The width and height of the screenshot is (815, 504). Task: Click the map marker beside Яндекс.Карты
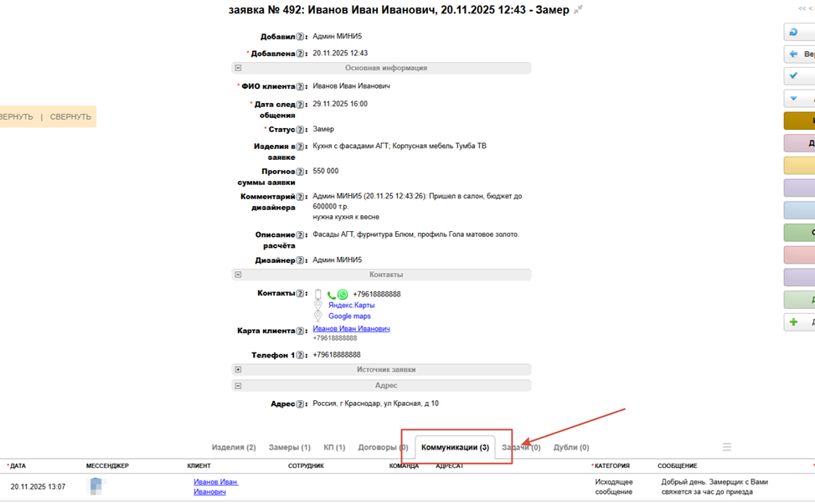click(318, 306)
